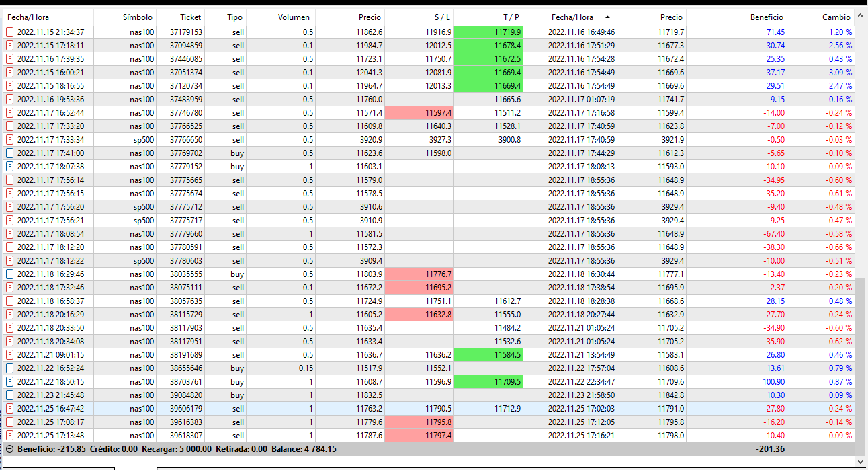Click the order icon at 2022.11.21 09:01:15
Image resolution: width=868 pixels, height=470 pixels.
tap(9, 354)
